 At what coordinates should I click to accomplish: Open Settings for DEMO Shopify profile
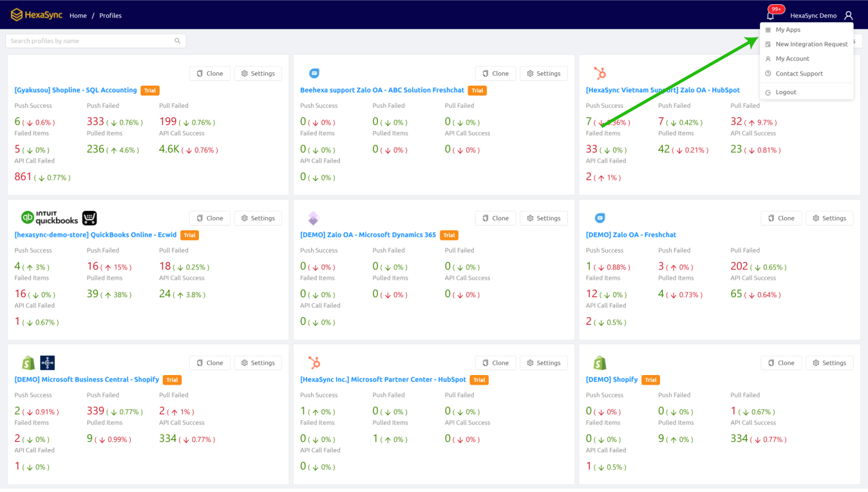click(829, 363)
